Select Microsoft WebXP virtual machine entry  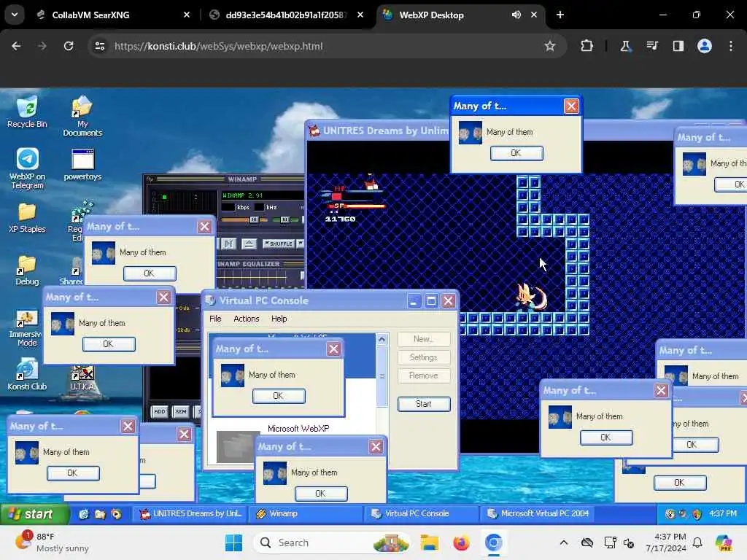click(298, 429)
